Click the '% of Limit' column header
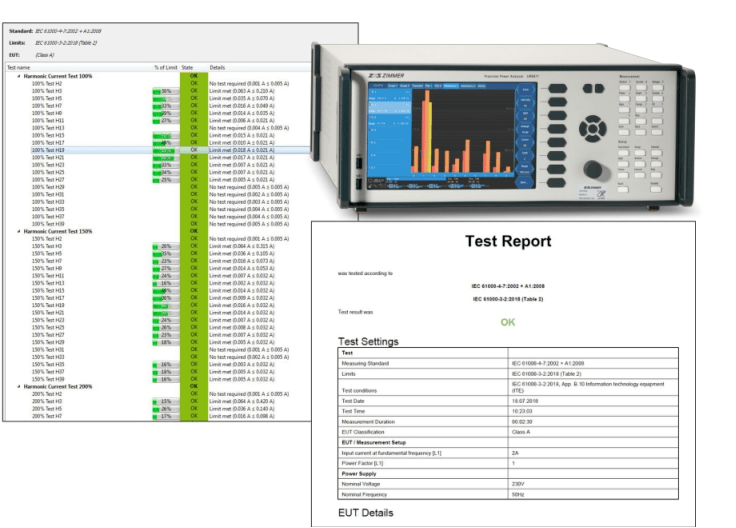The width and height of the screenshot is (736, 528). click(x=165, y=67)
